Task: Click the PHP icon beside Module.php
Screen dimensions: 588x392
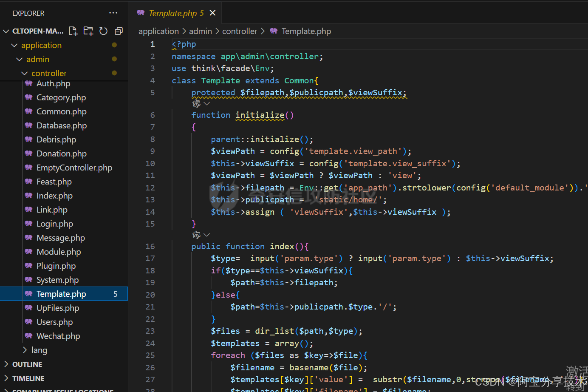Action: (x=28, y=252)
